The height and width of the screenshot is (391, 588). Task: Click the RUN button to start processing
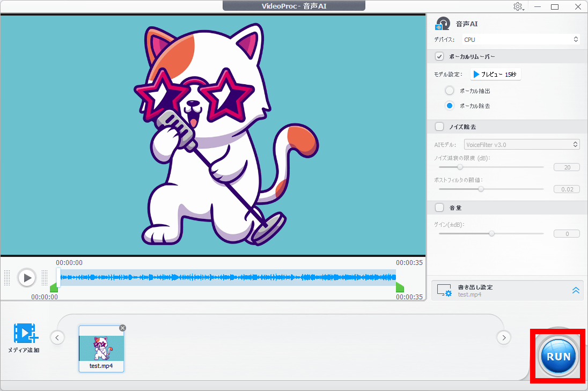tap(558, 357)
